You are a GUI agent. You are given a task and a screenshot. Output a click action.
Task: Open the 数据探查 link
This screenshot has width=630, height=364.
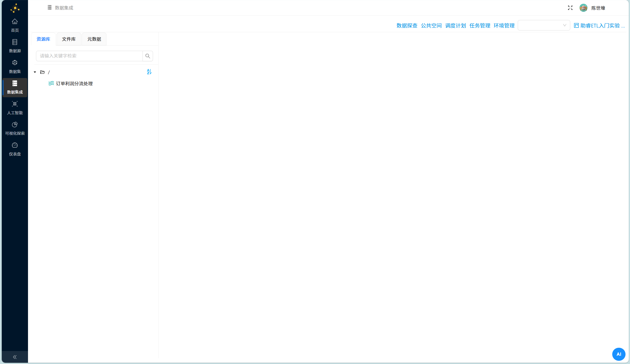point(407,25)
